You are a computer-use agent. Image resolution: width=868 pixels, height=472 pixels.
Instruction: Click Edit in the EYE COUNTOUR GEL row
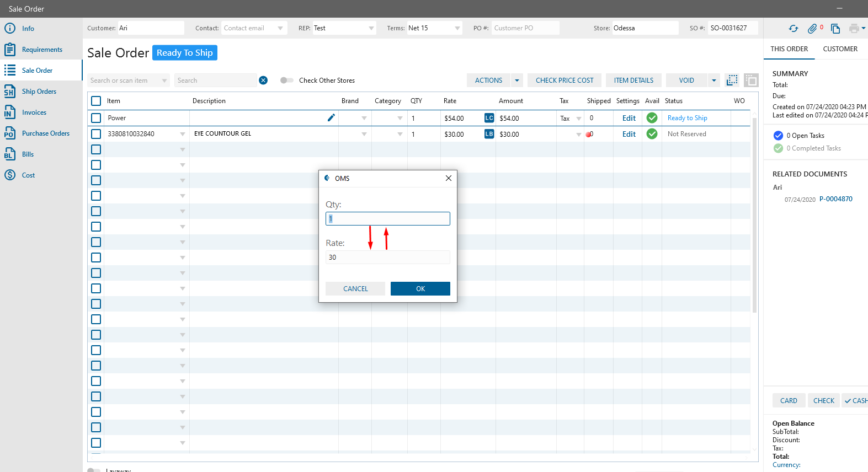629,134
